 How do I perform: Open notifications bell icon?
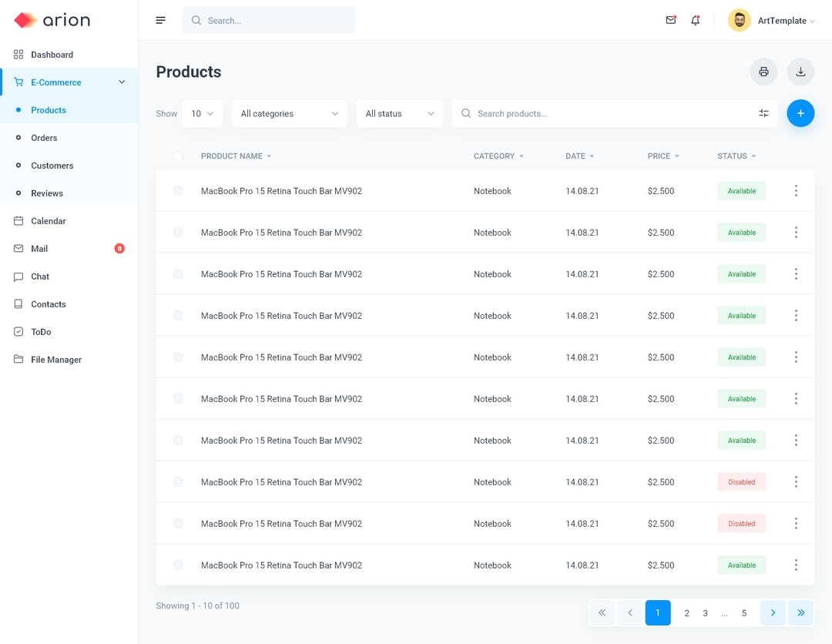pyautogui.click(x=695, y=20)
